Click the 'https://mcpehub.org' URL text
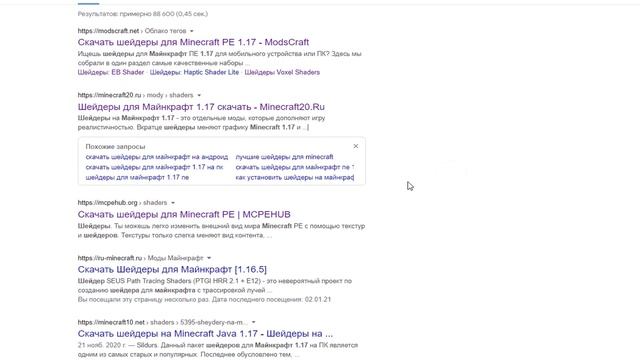This screenshot has width=640, height=360. [x=107, y=203]
